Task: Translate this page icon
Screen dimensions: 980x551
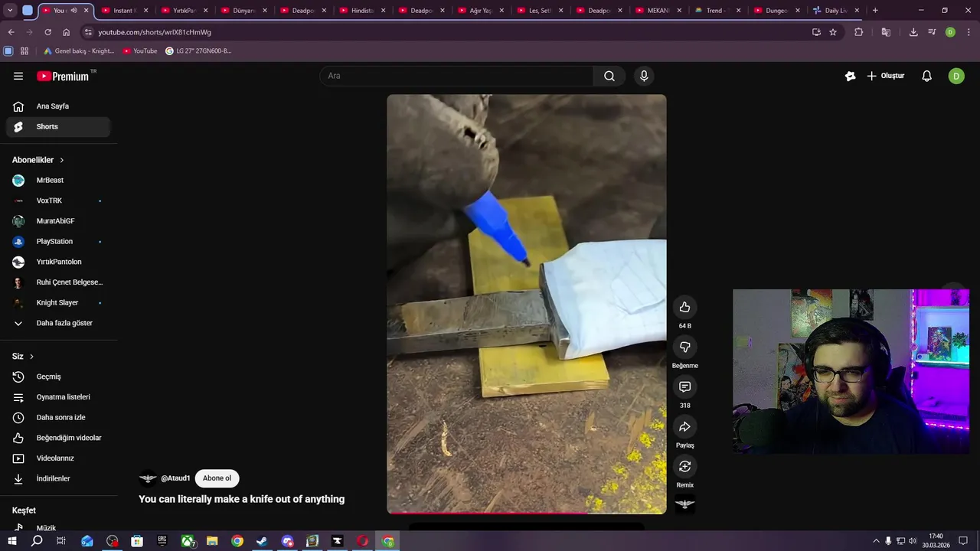Action: click(886, 32)
